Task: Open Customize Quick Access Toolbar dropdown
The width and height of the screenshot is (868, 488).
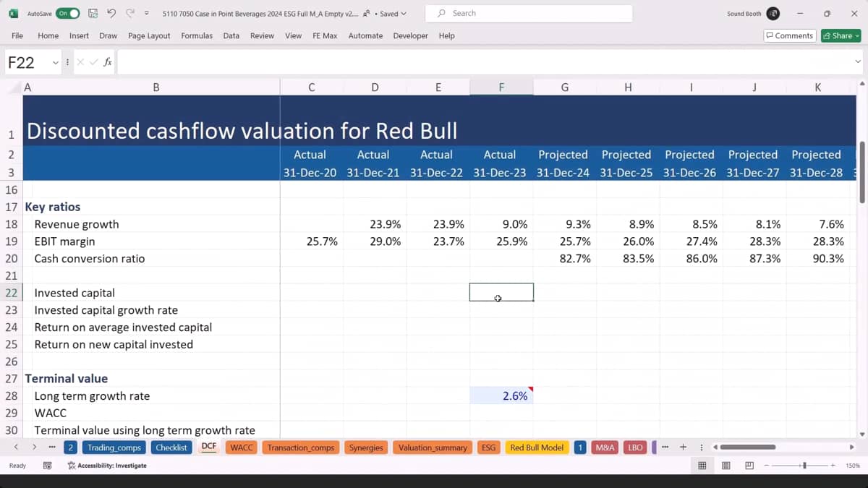Action: point(147,13)
